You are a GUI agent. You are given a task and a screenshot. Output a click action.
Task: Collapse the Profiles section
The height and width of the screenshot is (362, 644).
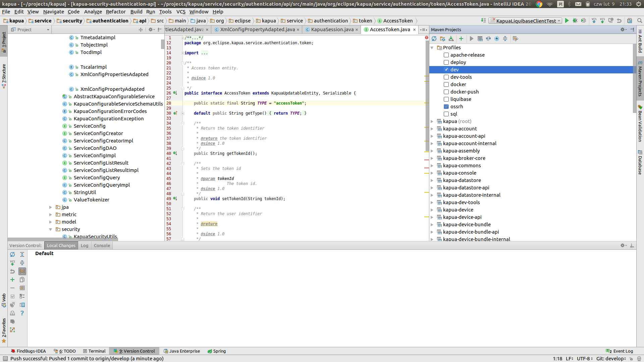coord(432,47)
